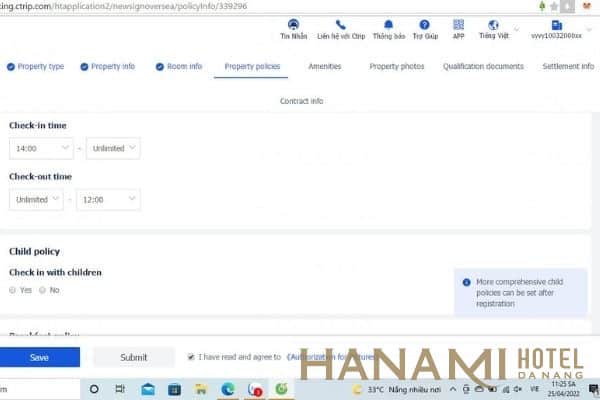Click the Liên hệ với Ctrip phone icon

(341, 24)
